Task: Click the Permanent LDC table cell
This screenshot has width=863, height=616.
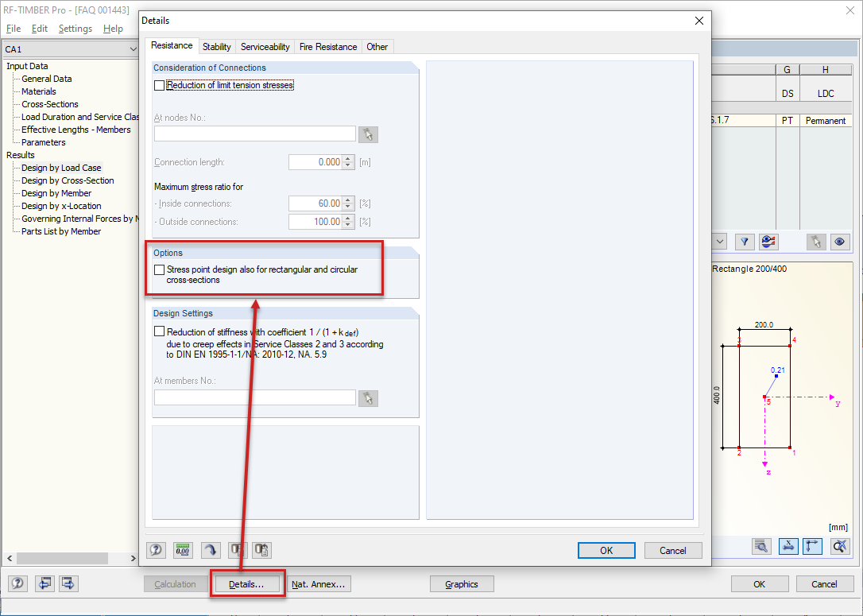Action: point(825,121)
